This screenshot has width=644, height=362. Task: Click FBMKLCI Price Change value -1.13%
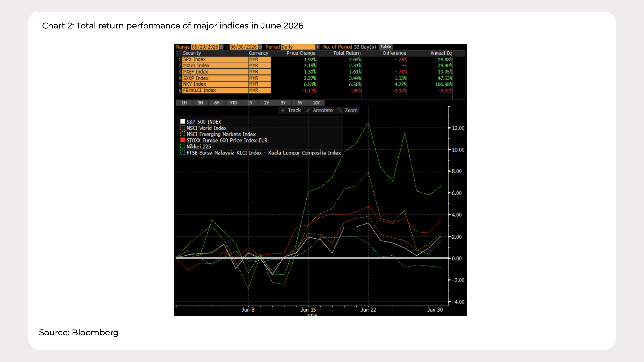click(309, 91)
